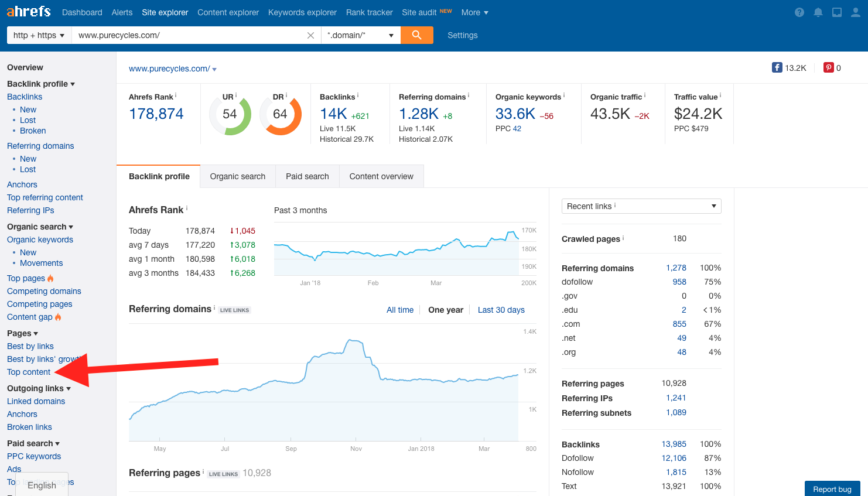The height and width of the screenshot is (496, 868).
Task: Click dofollow referring domains count 958
Action: tap(679, 282)
